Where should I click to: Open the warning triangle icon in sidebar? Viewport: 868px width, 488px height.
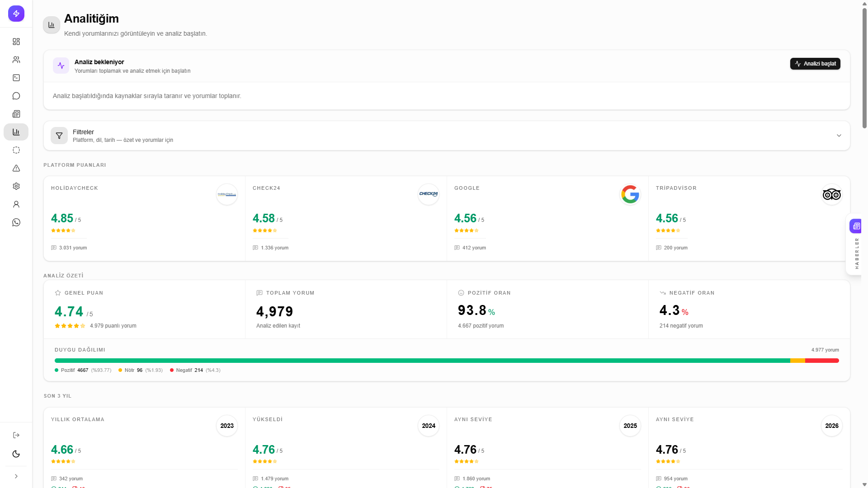tap(16, 168)
